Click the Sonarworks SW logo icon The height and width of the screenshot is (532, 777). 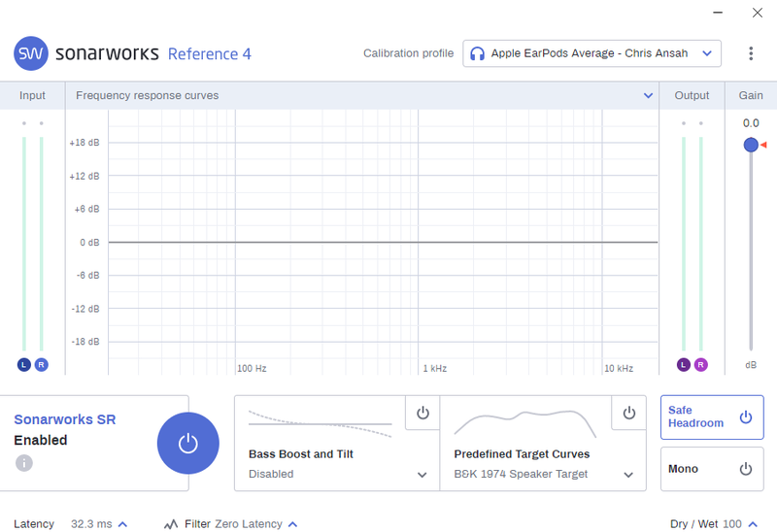[31, 53]
